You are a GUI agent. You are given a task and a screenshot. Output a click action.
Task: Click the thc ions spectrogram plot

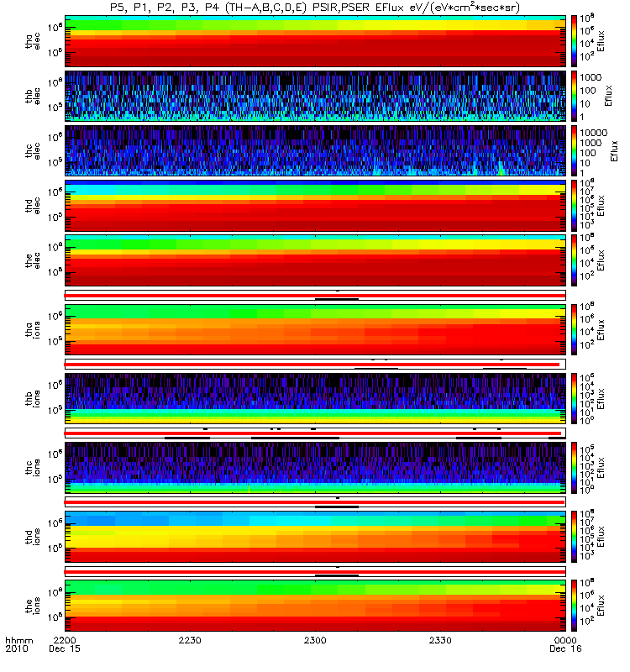pos(316,468)
